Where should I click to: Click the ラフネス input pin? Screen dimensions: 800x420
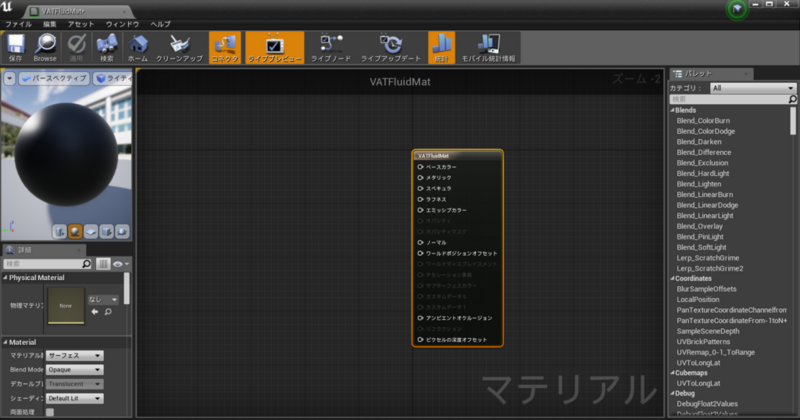pyautogui.click(x=420, y=199)
